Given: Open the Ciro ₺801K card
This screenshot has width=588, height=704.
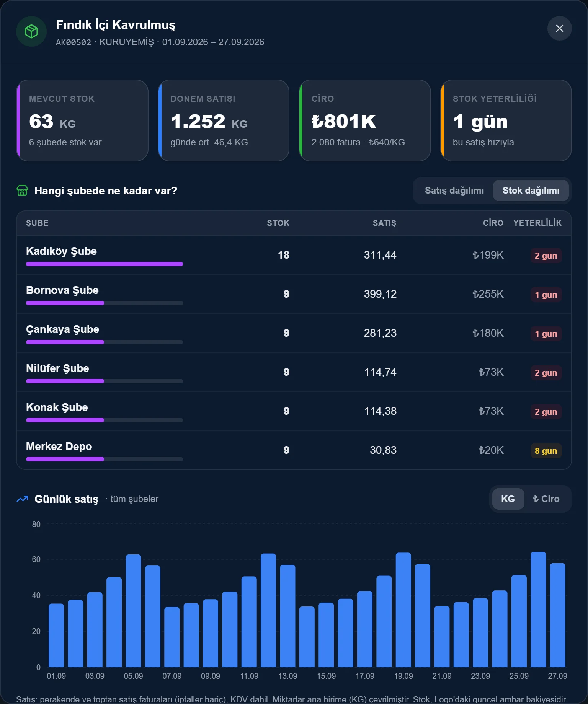Looking at the screenshot, I should tap(365, 121).
